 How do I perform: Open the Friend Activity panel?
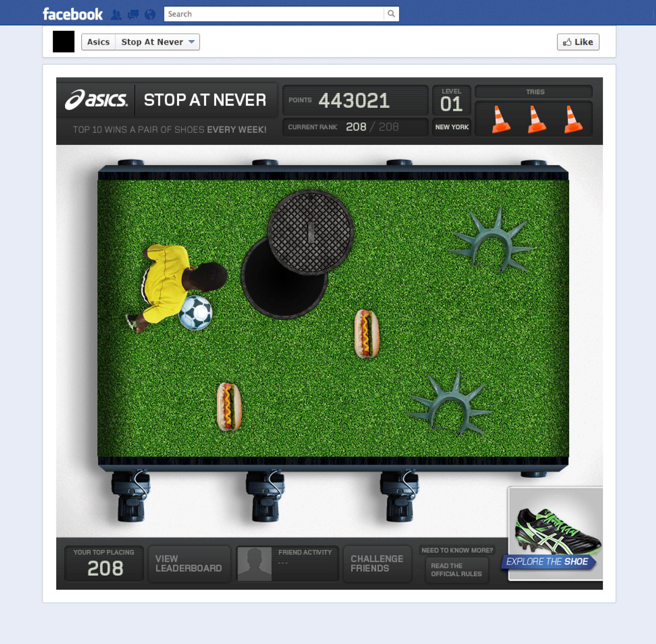[x=288, y=564]
